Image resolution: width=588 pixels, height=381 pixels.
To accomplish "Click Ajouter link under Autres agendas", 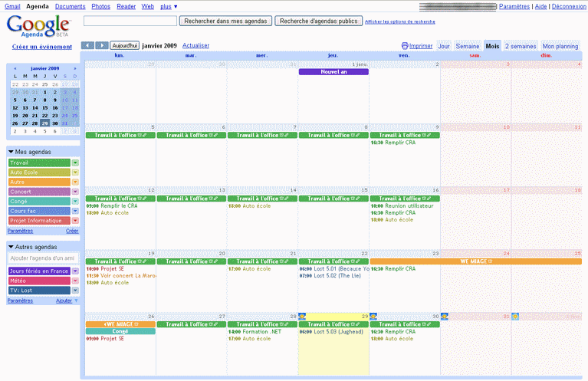I will pyautogui.click(x=64, y=301).
